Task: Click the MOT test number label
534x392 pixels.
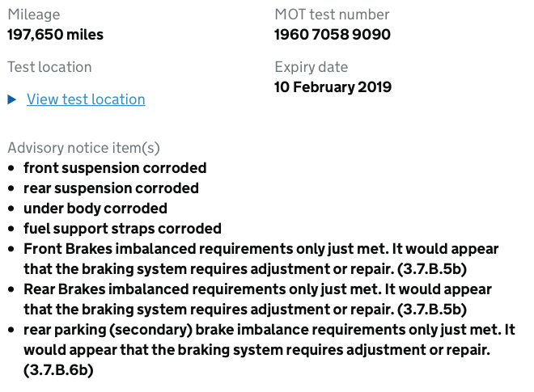Action: (x=332, y=15)
